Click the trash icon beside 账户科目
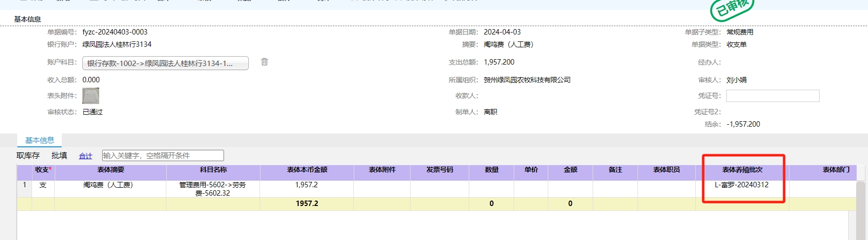The width and height of the screenshot is (868, 240). pyautogui.click(x=264, y=62)
